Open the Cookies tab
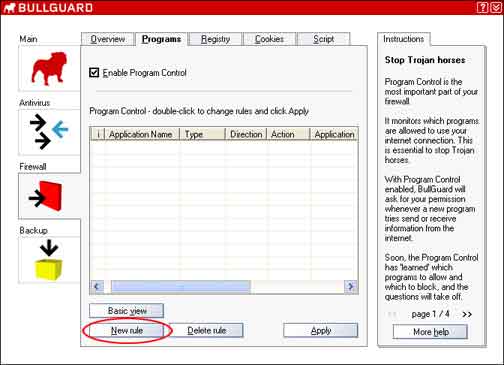 (269, 39)
